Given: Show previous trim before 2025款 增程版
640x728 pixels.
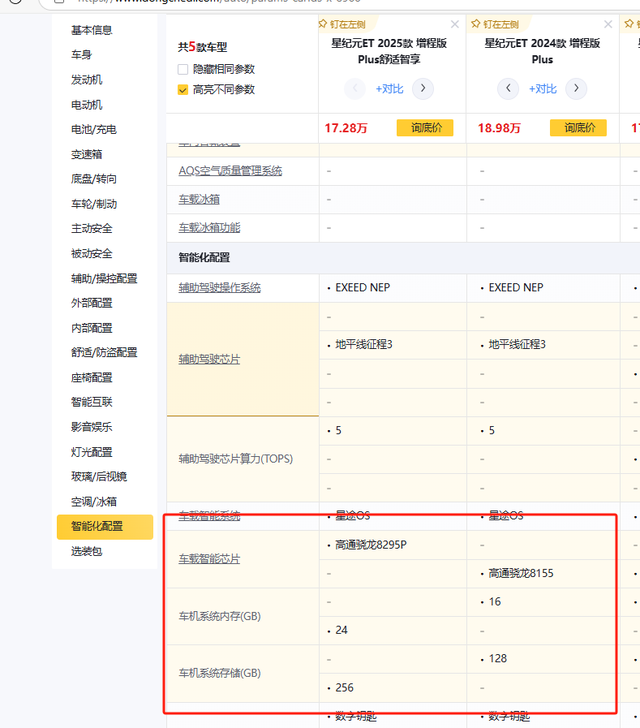Looking at the screenshot, I should (x=355, y=88).
